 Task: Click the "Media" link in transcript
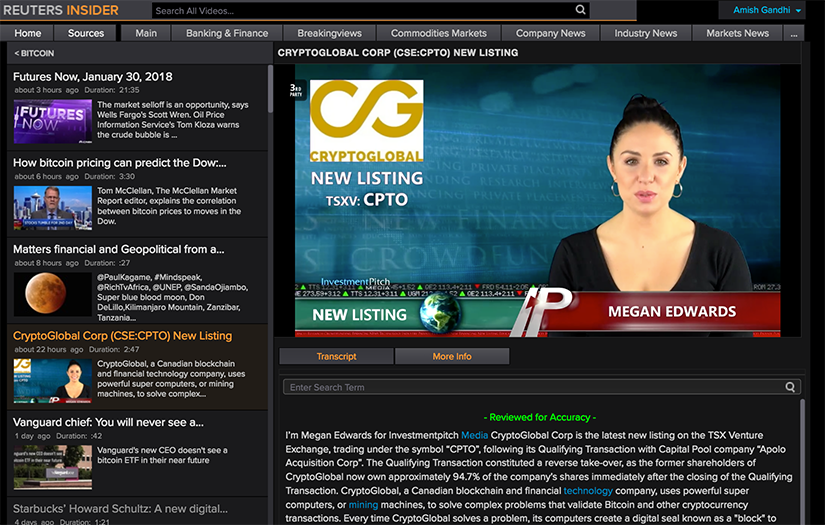(x=474, y=435)
